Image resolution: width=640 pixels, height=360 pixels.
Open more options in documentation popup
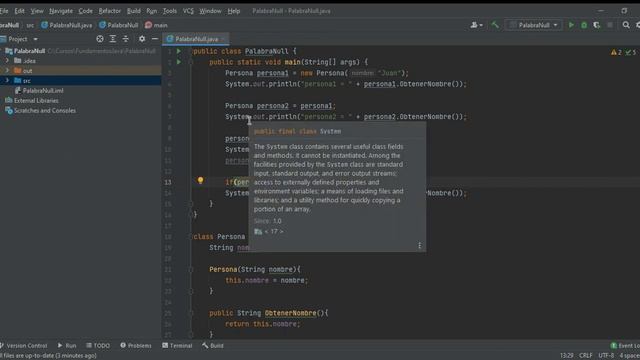(420, 245)
